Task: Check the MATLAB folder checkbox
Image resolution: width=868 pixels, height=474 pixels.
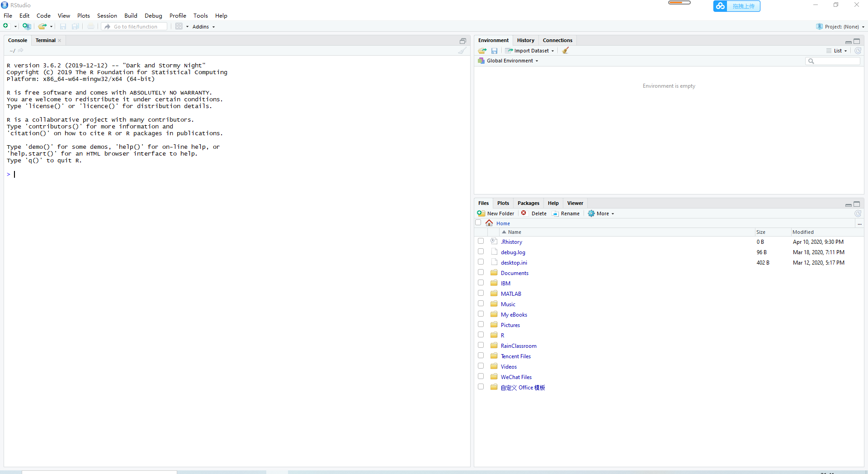Action: point(481,293)
